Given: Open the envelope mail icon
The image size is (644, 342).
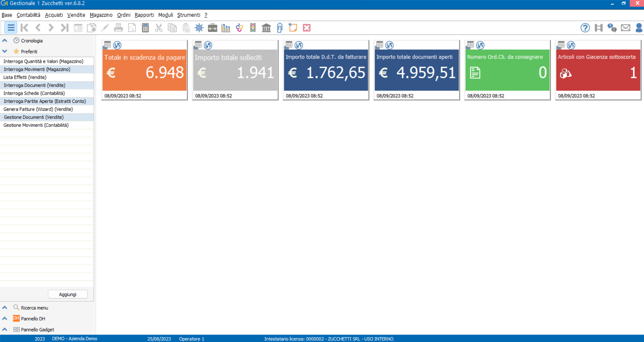Looking at the screenshot, I should click(625, 28).
